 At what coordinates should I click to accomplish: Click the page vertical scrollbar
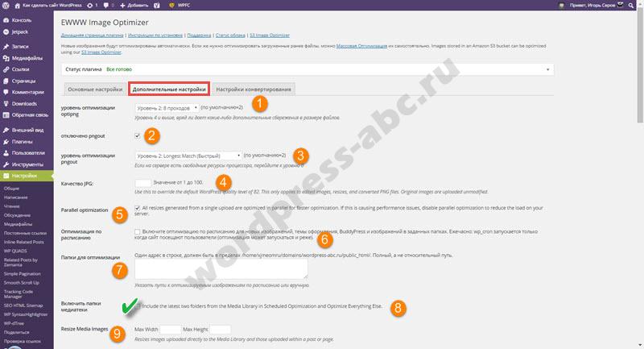[x=640, y=66]
